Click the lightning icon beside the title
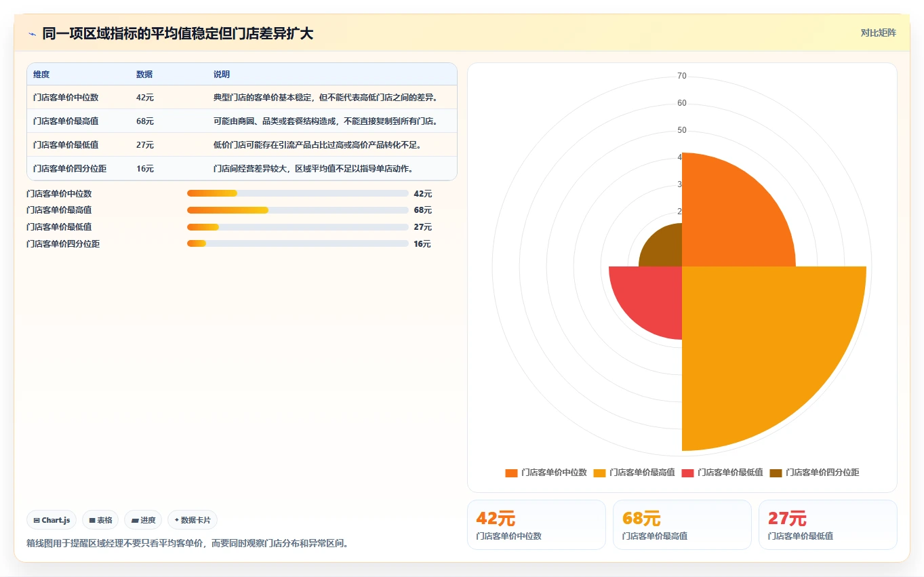 pos(33,33)
